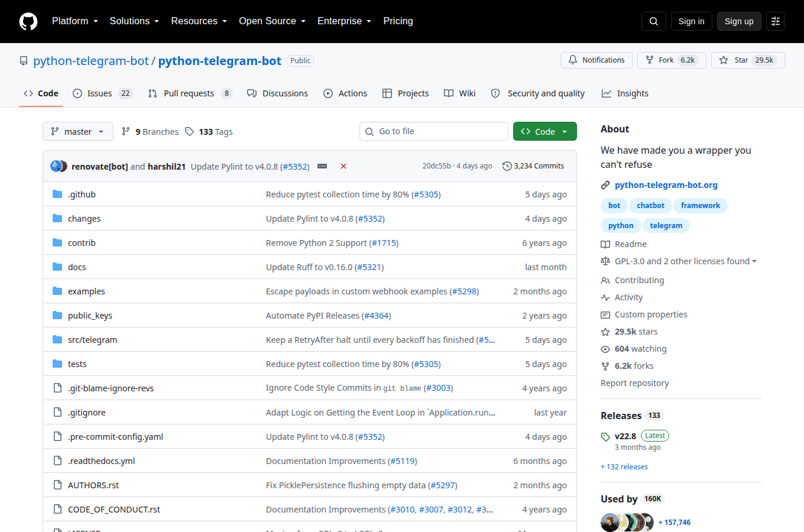Switch to the Actions tab

point(345,93)
